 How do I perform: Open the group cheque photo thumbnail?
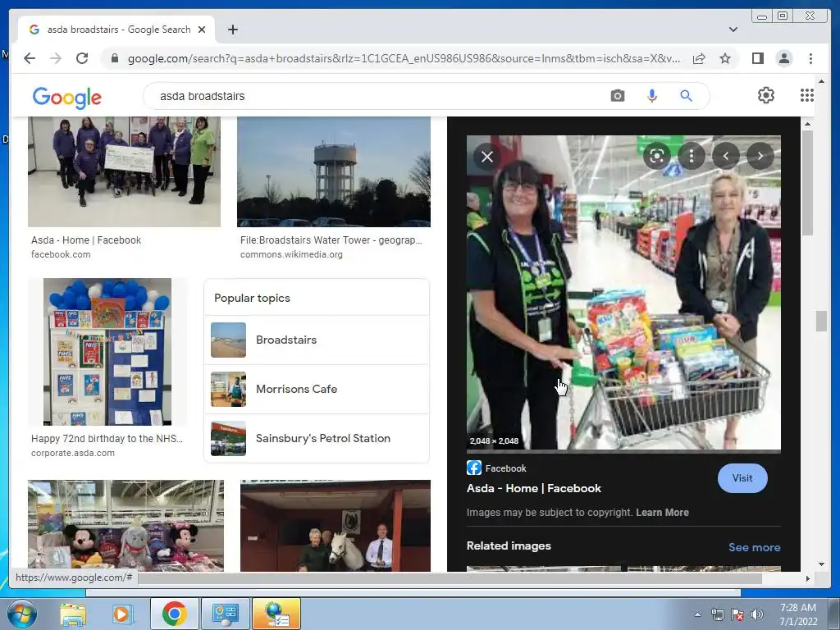click(125, 172)
